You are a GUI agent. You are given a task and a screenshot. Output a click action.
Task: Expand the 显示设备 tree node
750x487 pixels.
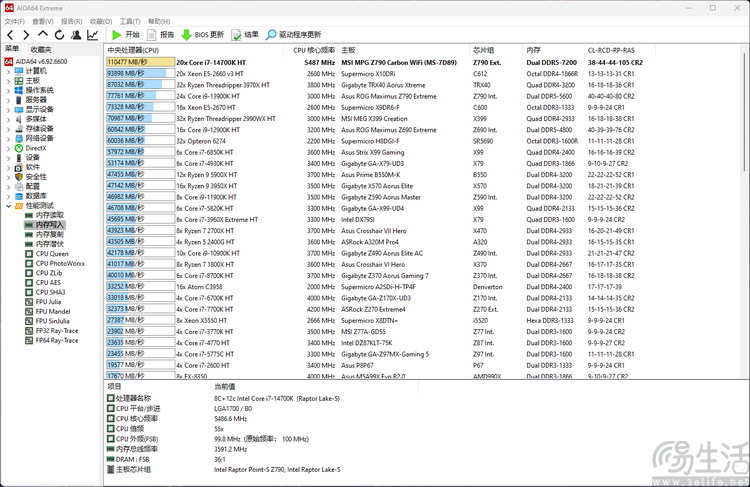point(8,110)
